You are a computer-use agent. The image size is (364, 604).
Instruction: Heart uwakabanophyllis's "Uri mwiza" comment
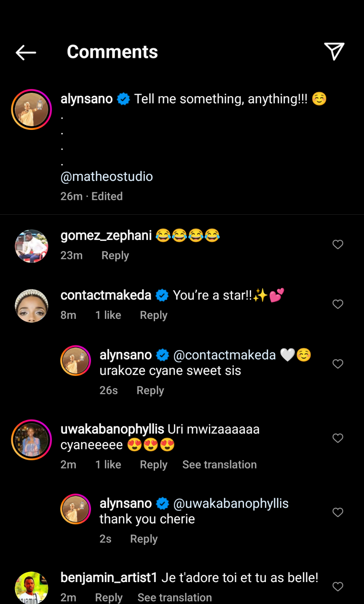click(338, 438)
